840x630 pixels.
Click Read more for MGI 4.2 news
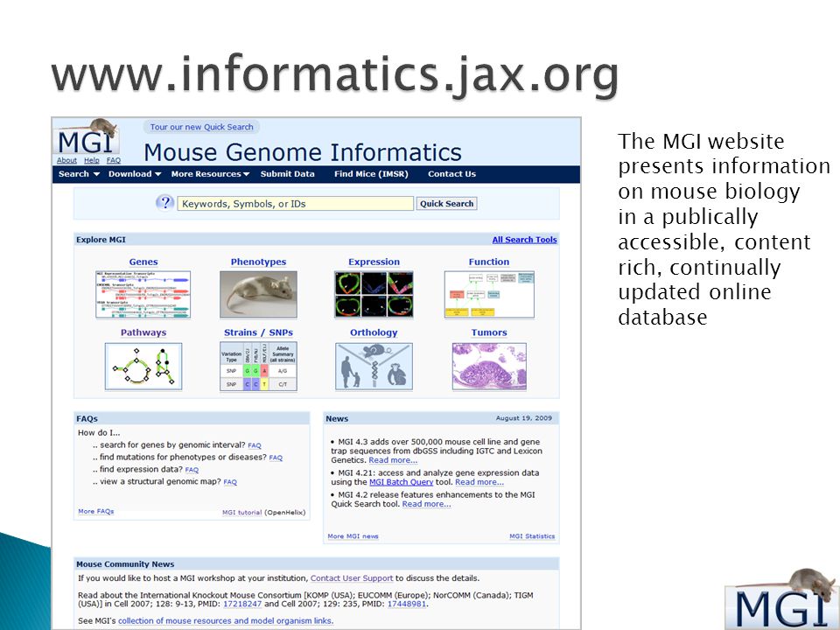click(x=426, y=504)
